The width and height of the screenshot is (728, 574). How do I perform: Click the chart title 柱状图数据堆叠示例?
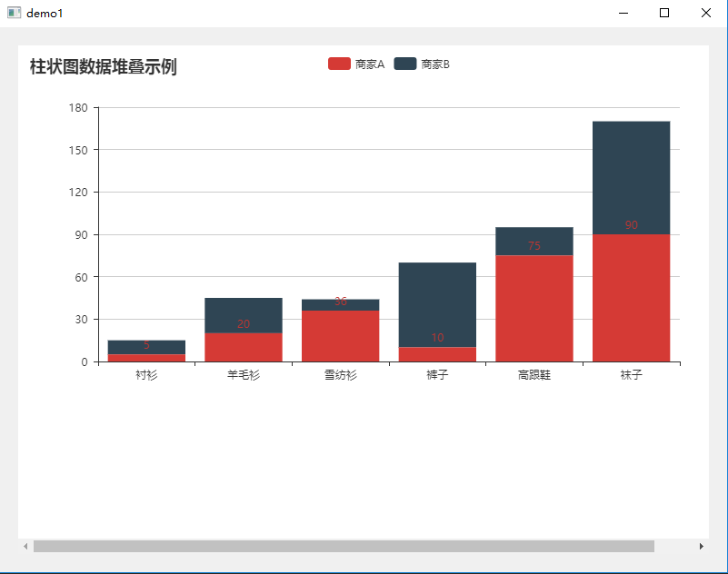100,66
